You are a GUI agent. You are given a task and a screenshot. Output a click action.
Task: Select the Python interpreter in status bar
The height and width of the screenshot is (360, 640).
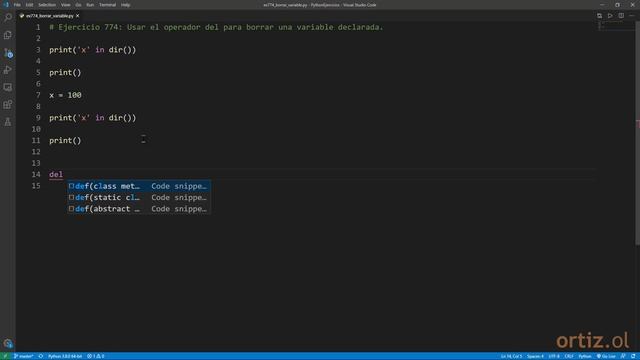[x=65, y=356]
